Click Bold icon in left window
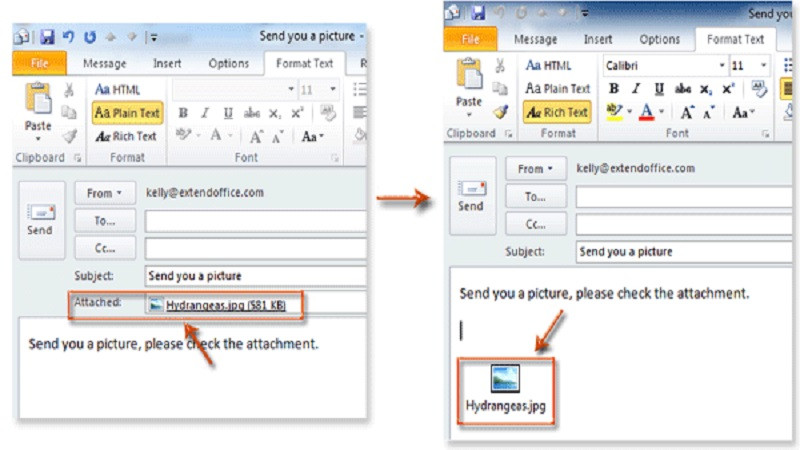This screenshot has height=450, width=800. [x=183, y=113]
